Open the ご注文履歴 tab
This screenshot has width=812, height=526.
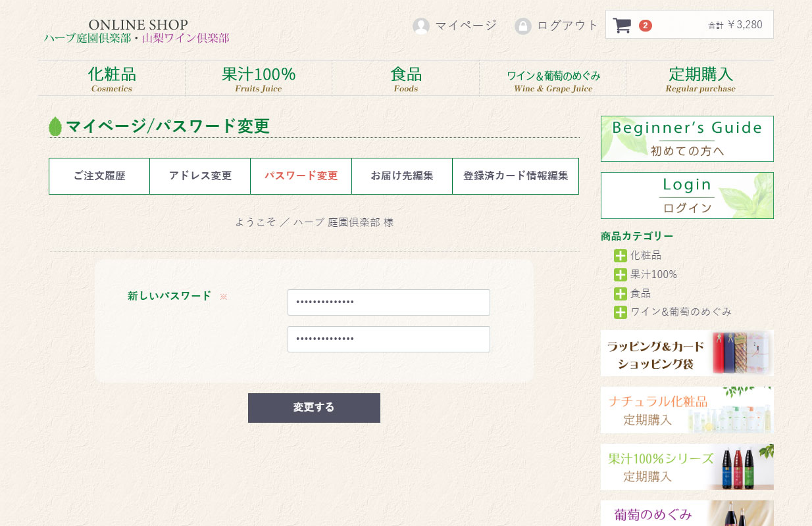pyautogui.click(x=99, y=176)
